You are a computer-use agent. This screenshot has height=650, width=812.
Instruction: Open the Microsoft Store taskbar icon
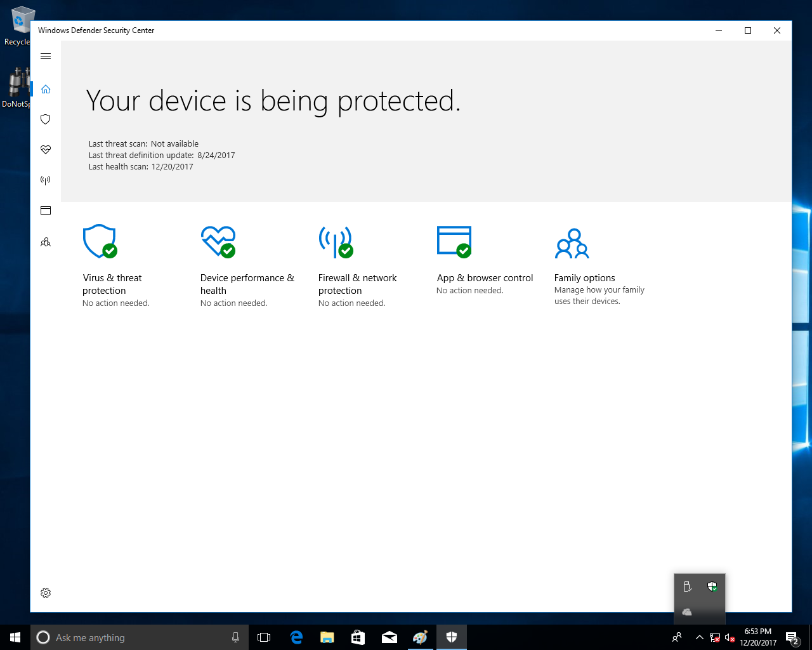[x=358, y=637]
